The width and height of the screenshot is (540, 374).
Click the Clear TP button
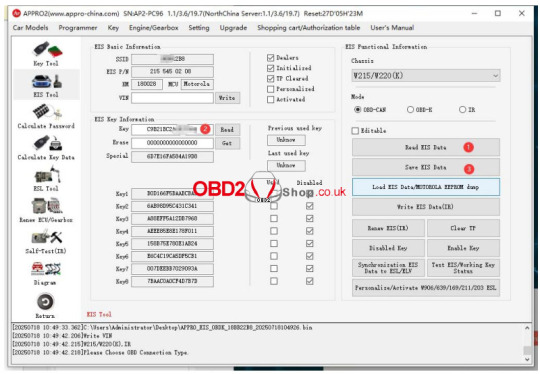click(463, 228)
